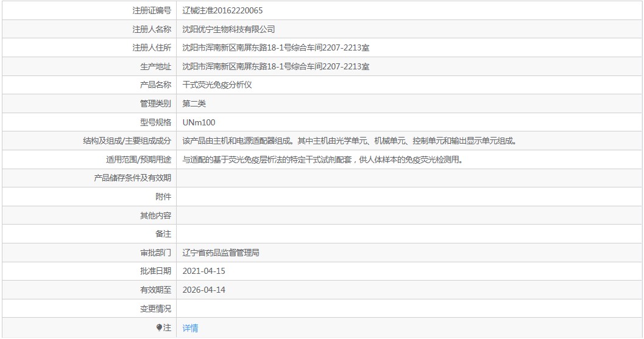Click the 管理类别 label
The width and height of the screenshot is (644, 339).
[155, 103]
